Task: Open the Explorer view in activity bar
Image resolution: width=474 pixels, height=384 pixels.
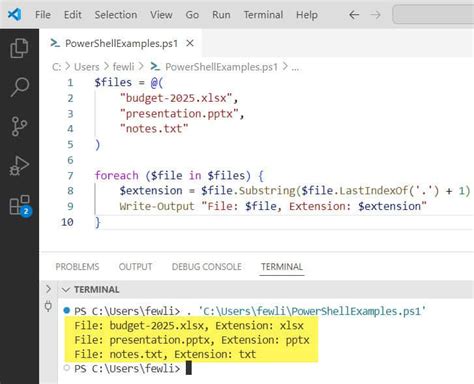Action: [19, 49]
